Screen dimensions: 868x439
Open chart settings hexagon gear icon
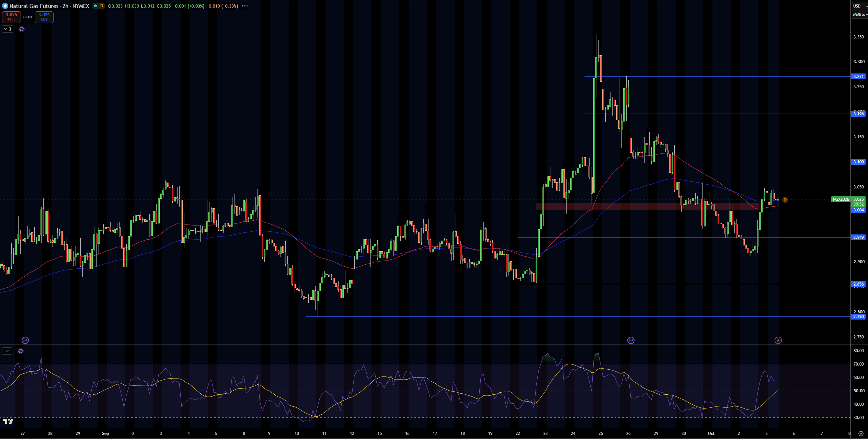pos(860,434)
